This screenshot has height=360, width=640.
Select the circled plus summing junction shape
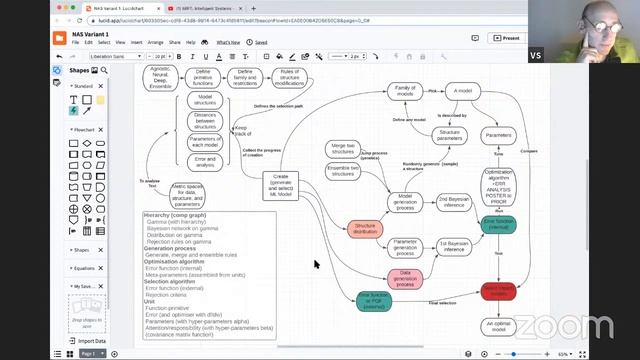tap(73, 209)
